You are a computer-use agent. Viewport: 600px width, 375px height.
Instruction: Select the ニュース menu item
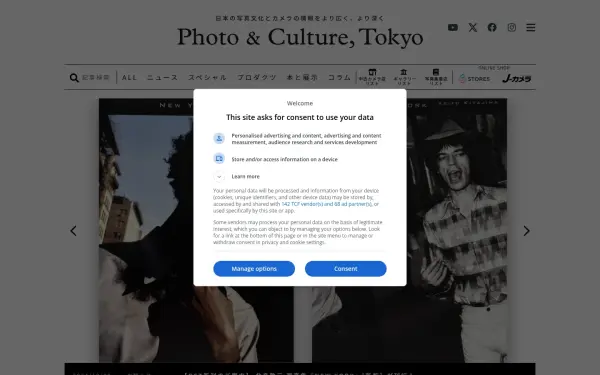click(163, 77)
